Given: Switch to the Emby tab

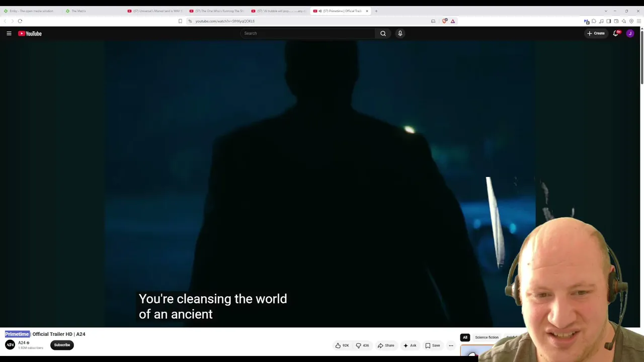Looking at the screenshot, I should coord(31,11).
